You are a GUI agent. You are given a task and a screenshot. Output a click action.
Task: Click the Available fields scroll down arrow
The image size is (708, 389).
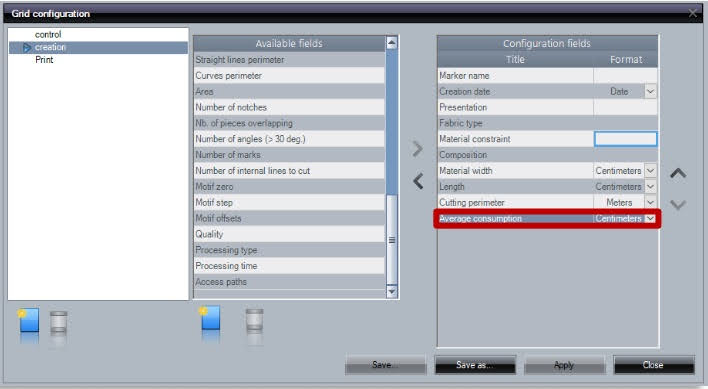391,292
